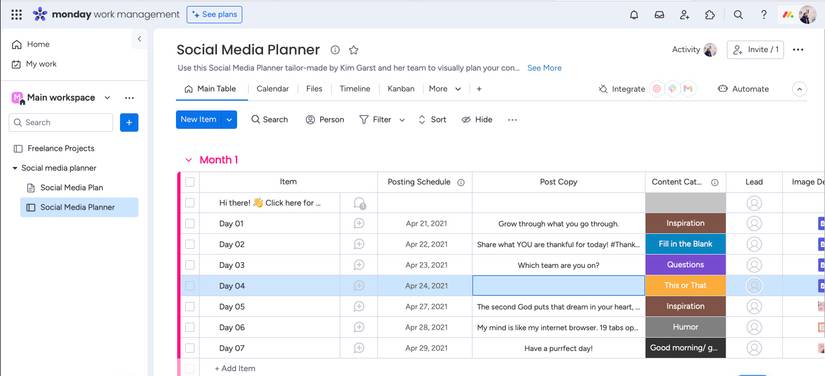The height and width of the screenshot is (376, 825).
Task: Click the board info icon next to title
Action: tap(335, 50)
